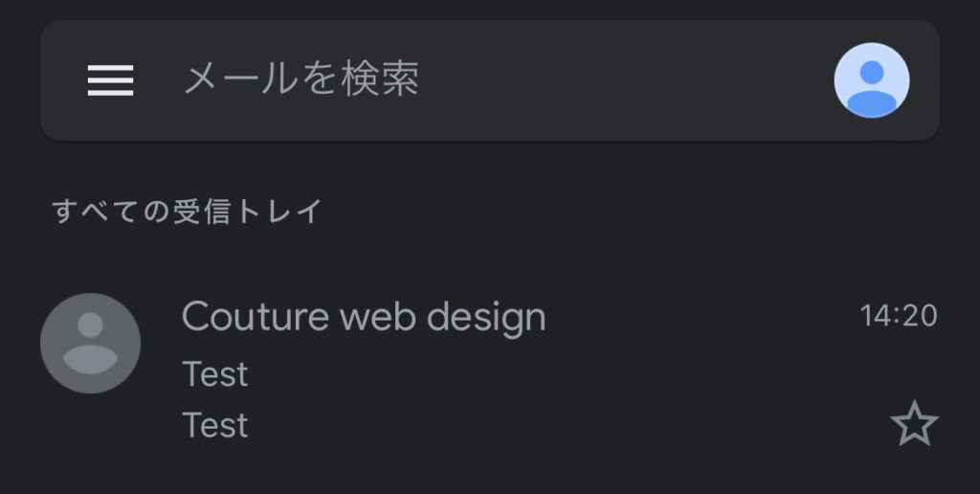Tap the second Test preview line
The height and width of the screenshot is (494, 980).
click(x=215, y=425)
